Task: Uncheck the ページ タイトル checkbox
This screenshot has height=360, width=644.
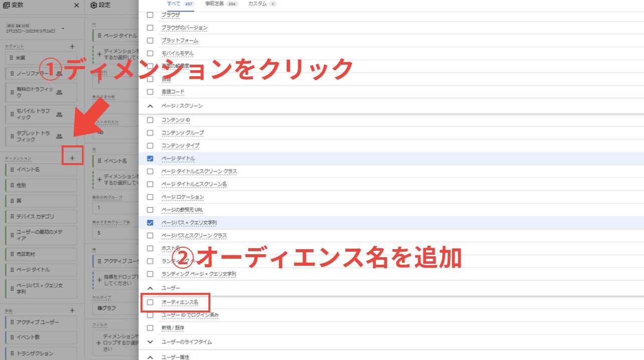Action: coord(150,158)
